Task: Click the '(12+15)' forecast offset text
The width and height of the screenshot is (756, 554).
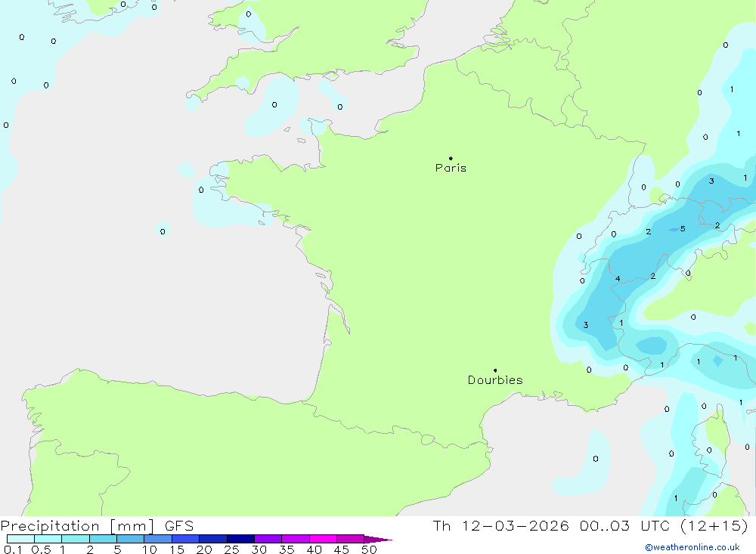Action: [714, 525]
